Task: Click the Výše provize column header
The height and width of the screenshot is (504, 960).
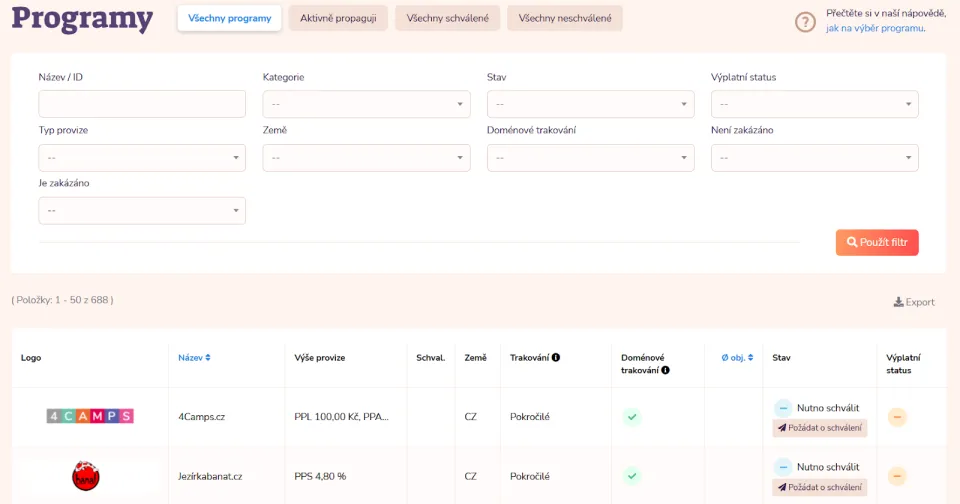Action: [x=320, y=358]
